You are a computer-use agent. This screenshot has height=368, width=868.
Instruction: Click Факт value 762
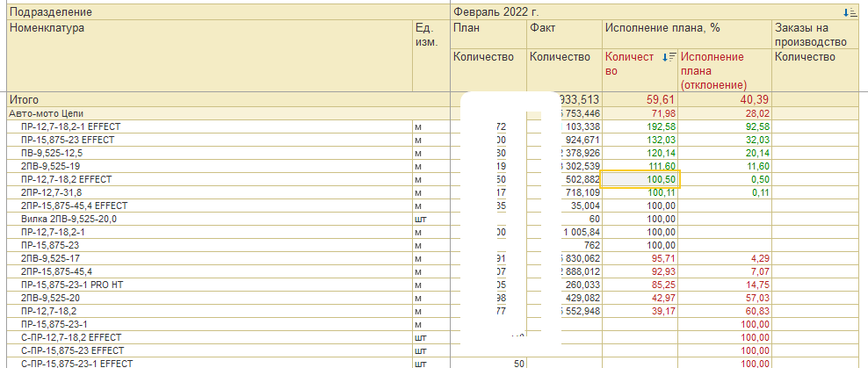pos(590,245)
